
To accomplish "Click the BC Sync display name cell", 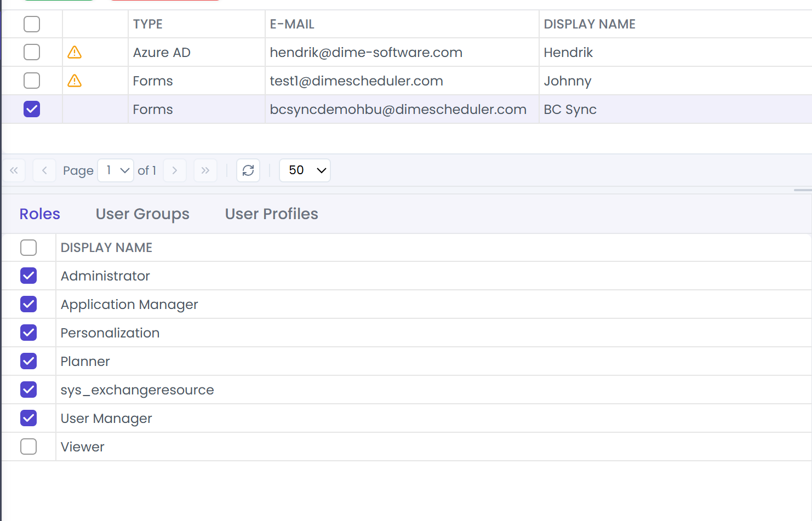I will tap(676, 110).
